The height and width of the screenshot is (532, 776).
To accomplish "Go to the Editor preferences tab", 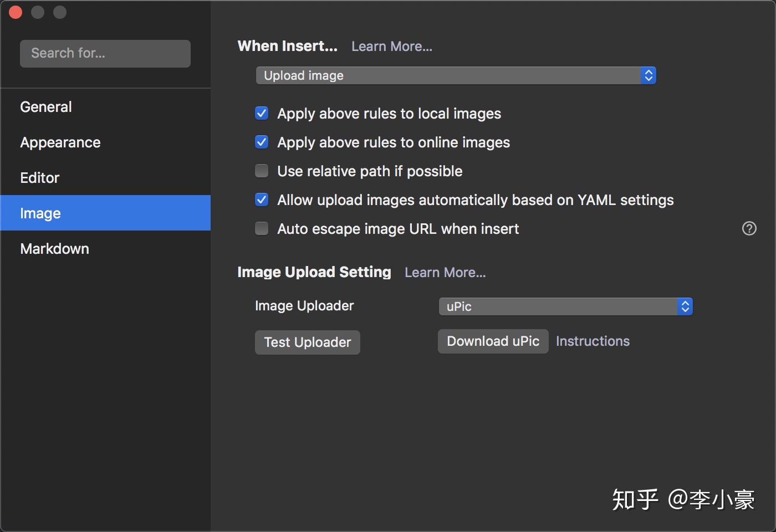I will coord(40,178).
